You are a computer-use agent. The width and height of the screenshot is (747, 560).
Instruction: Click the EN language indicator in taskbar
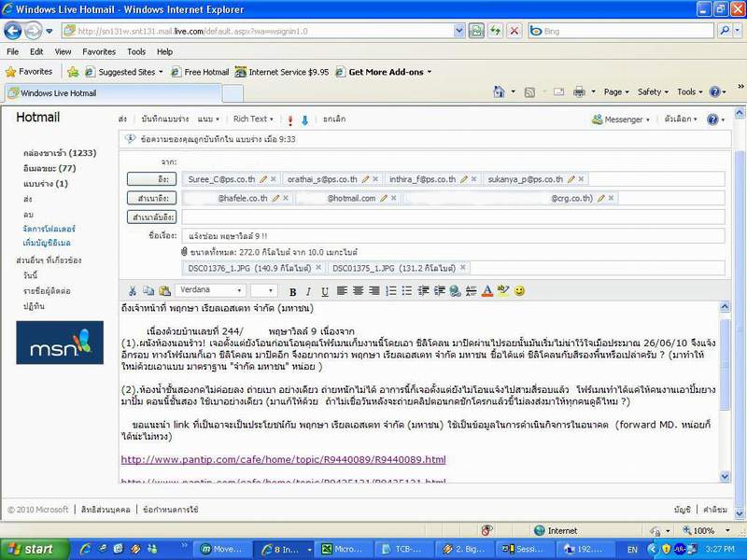(x=632, y=550)
